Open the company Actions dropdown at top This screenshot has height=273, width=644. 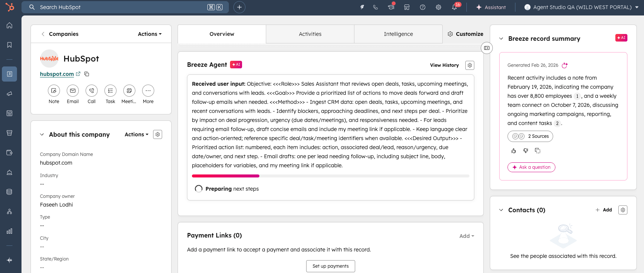(x=150, y=34)
